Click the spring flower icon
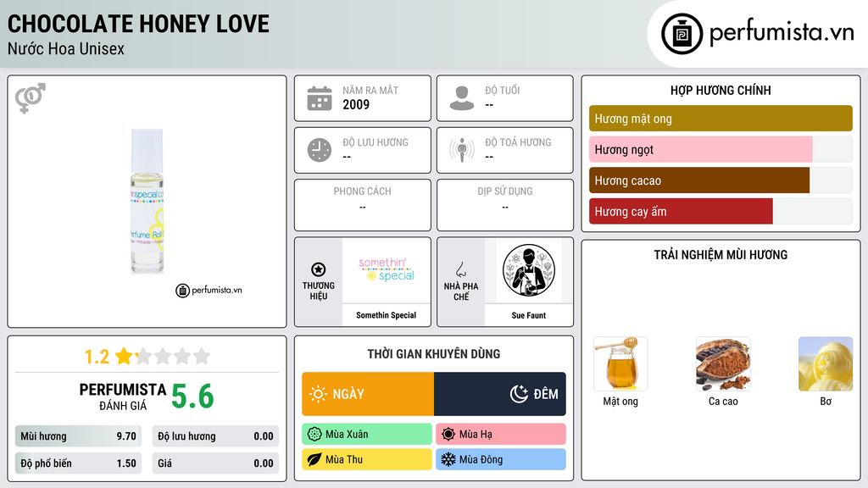Image resolution: width=868 pixels, height=488 pixels. pos(314,435)
